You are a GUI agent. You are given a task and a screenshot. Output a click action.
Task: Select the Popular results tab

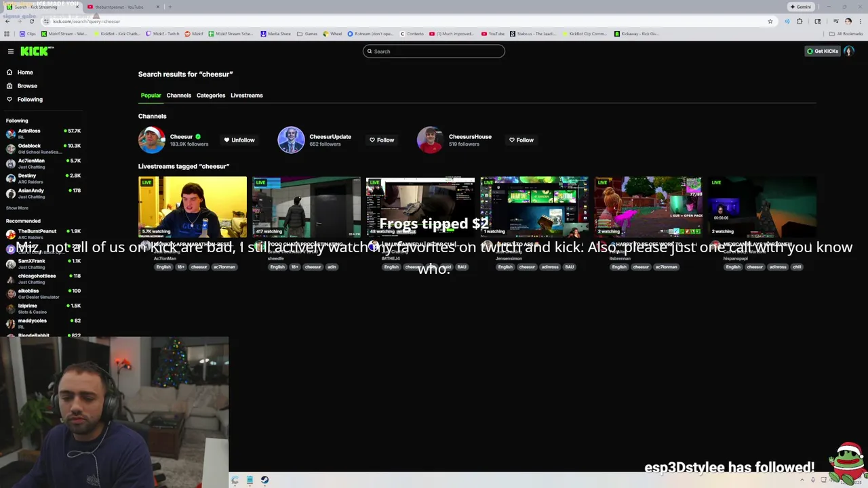pos(151,96)
